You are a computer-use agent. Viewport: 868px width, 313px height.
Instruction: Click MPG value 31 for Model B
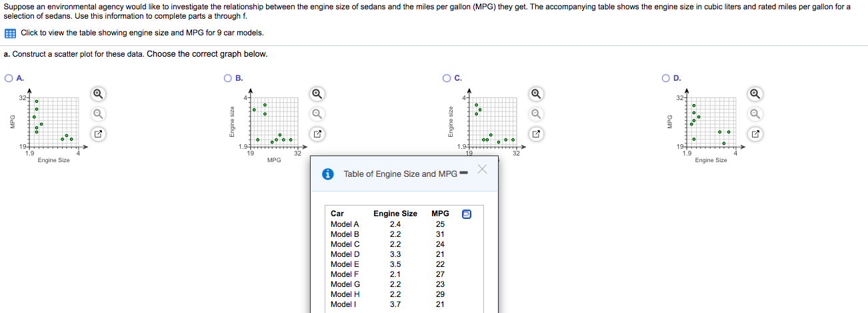440,234
